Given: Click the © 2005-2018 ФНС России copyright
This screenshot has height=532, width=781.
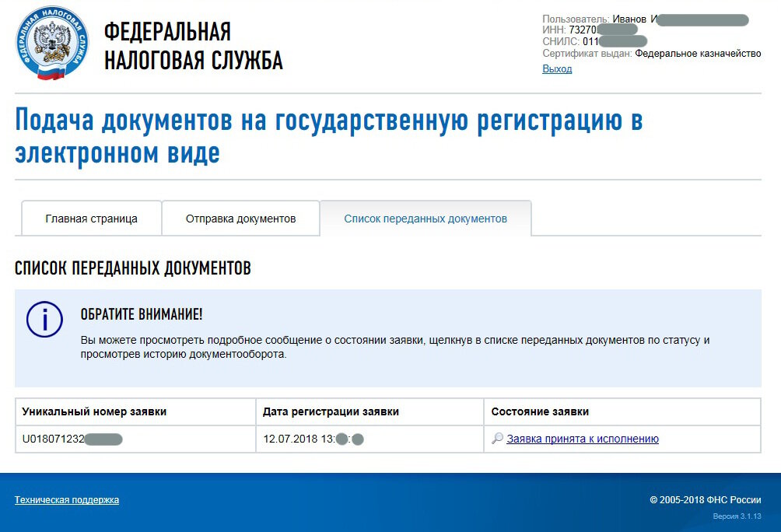Looking at the screenshot, I should [706, 499].
